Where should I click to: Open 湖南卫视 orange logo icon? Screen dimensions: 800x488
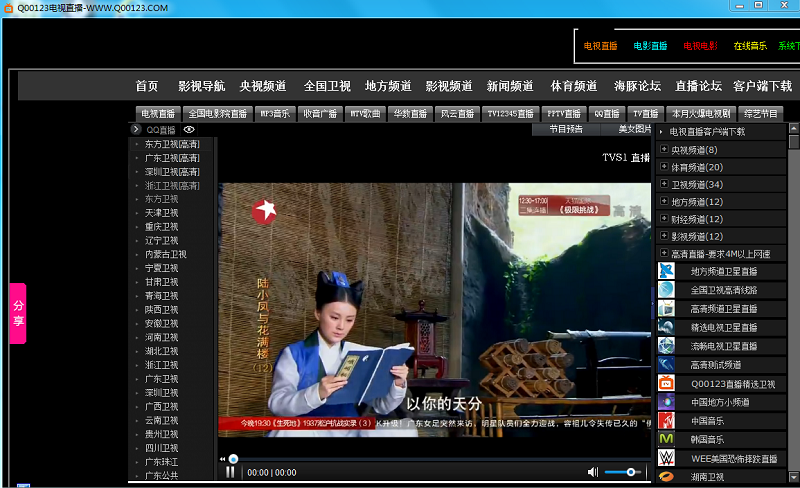(x=666, y=476)
